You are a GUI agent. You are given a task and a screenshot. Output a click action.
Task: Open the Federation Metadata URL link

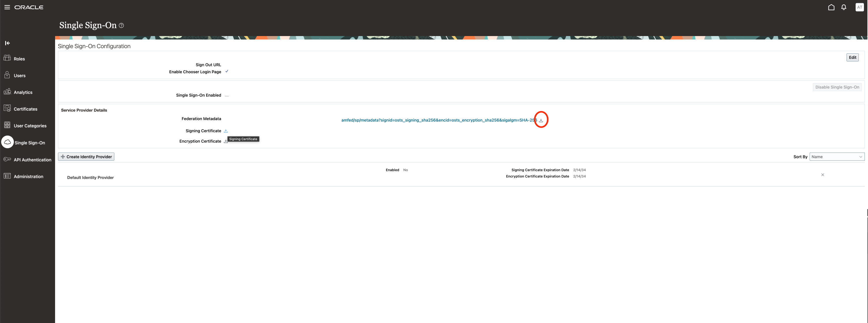[x=438, y=120]
